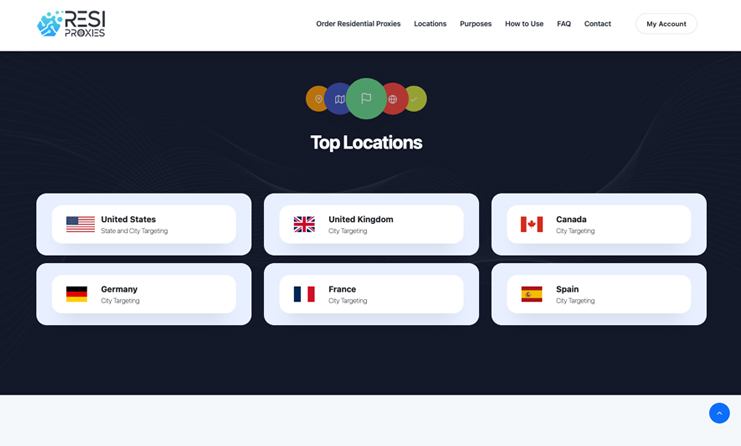Click 'City Targeting' under United Kingdom
741x446 pixels.
(x=347, y=231)
